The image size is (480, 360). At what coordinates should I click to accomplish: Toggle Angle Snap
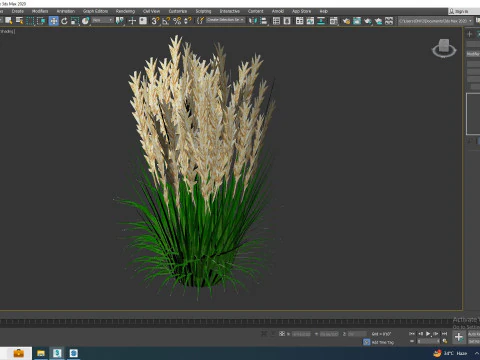point(166,21)
